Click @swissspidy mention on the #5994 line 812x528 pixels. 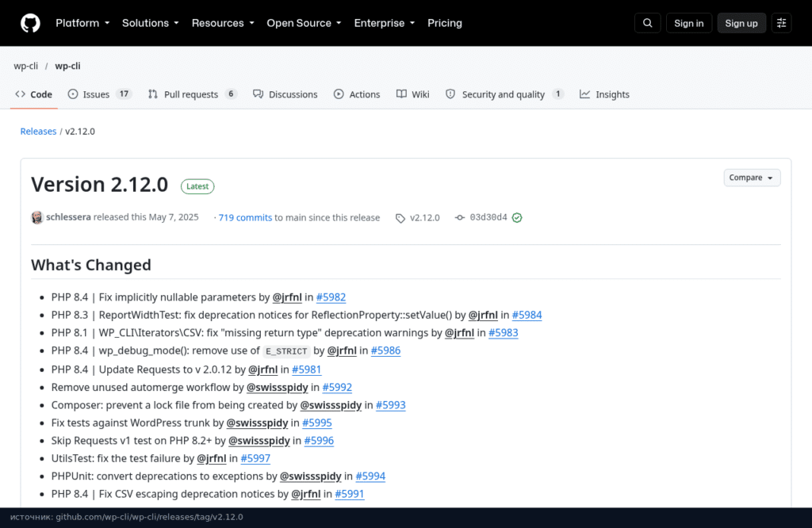310,476
